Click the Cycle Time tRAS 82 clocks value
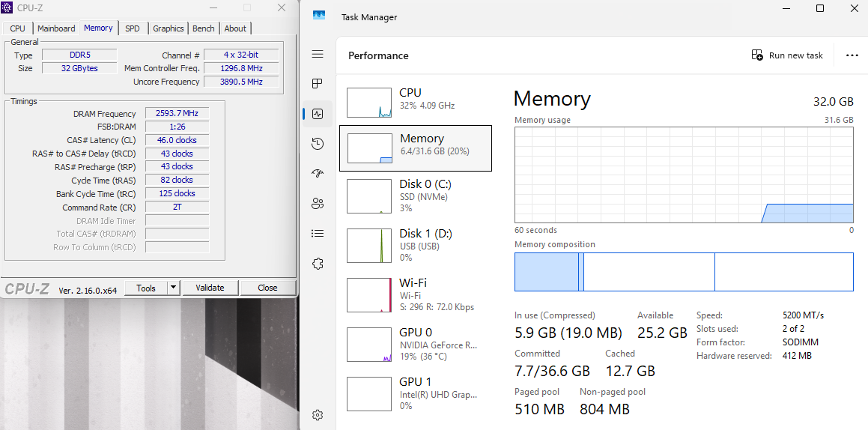Screen dimensions: 868x430 pyautogui.click(x=177, y=180)
